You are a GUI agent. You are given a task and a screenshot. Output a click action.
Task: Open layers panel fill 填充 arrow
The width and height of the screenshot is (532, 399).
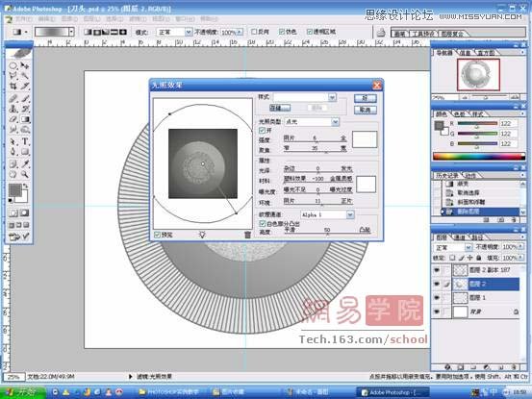520,258
